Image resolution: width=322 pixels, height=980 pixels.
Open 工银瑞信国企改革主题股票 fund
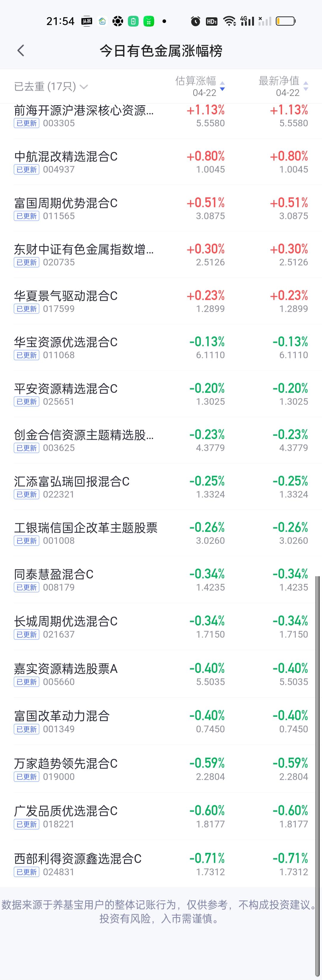(161, 533)
